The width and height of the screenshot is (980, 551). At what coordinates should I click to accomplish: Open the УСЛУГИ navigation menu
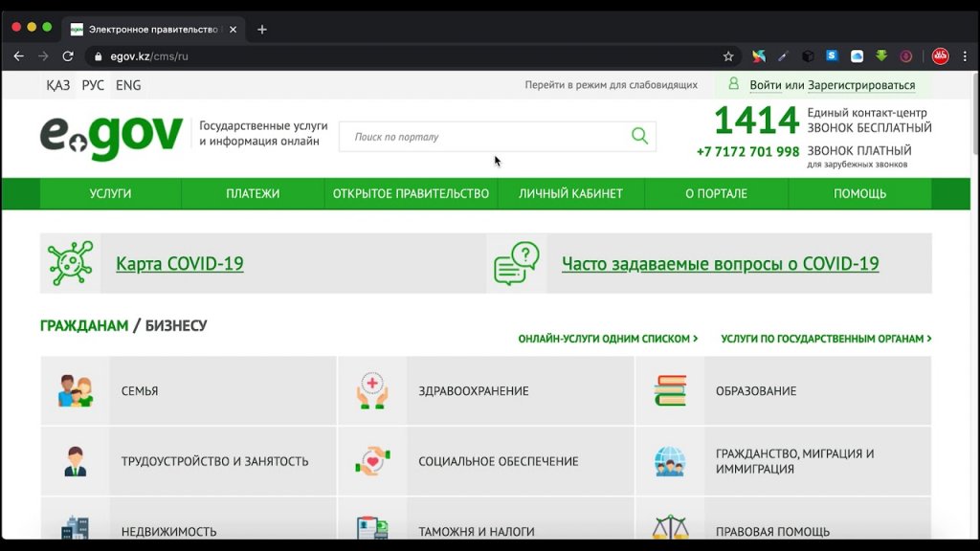click(110, 193)
